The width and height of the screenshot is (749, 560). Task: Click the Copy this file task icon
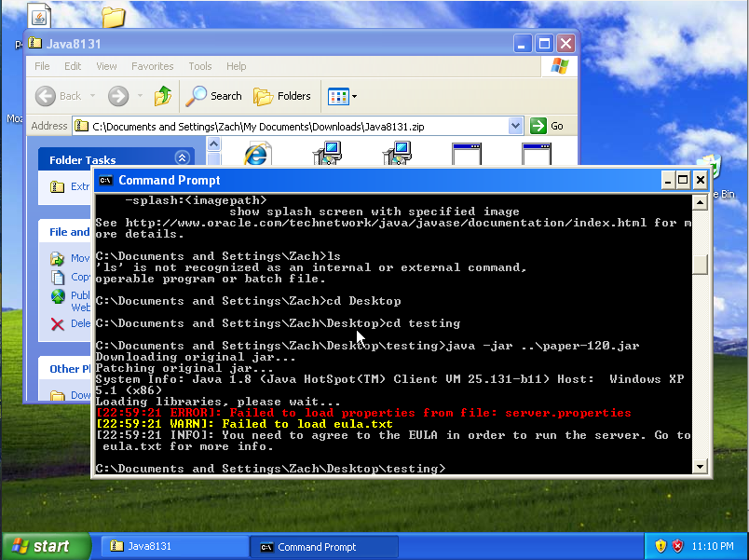[x=58, y=277]
